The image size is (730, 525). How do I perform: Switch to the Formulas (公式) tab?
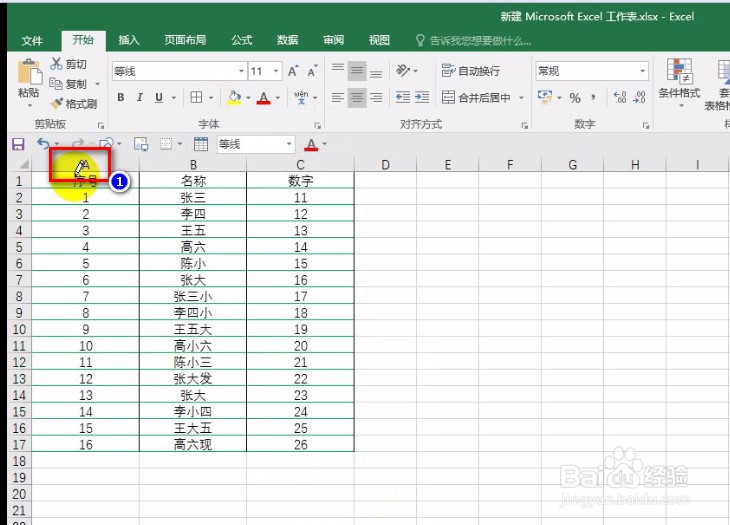pyautogui.click(x=242, y=40)
